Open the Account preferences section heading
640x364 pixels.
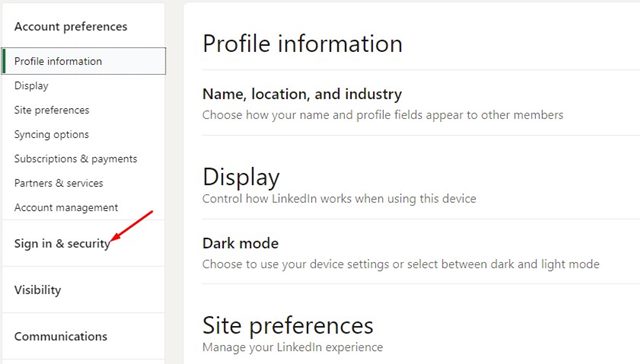(x=71, y=27)
